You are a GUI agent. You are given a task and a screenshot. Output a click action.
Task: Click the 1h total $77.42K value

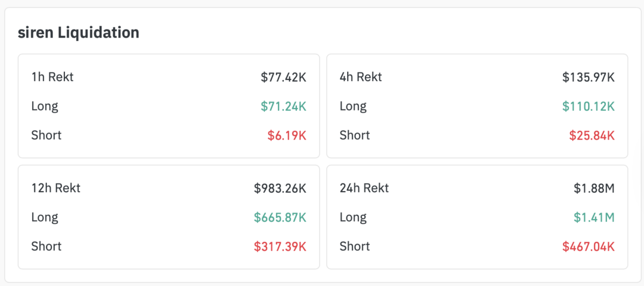(x=283, y=77)
